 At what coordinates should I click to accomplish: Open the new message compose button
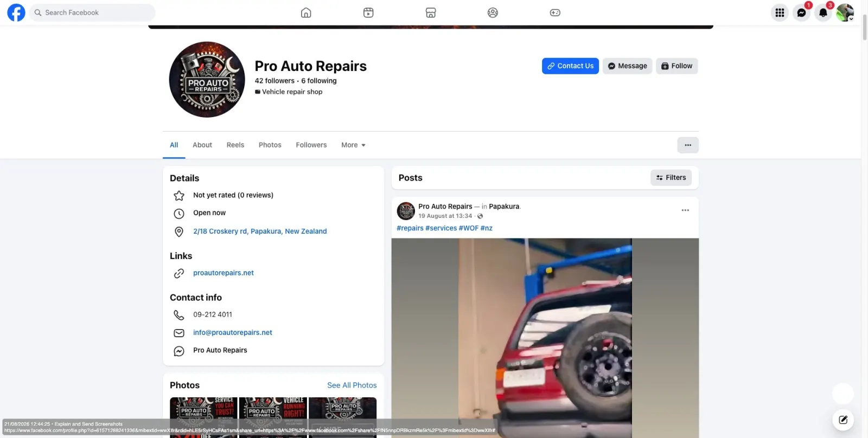[x=843, y=420]
